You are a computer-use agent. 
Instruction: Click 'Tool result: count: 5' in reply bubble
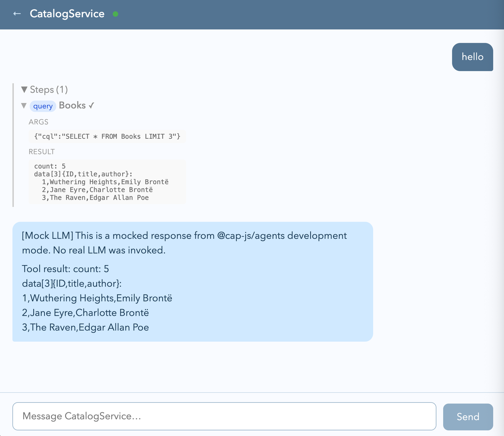(x=65, y=269)
